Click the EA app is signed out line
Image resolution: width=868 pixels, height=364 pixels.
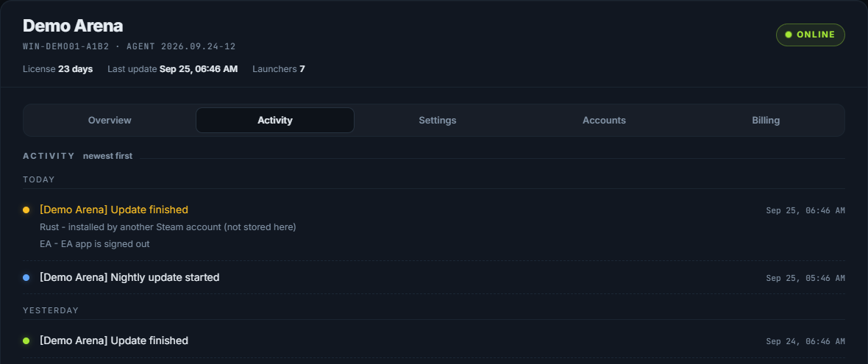pyautogui.click(x=95, y=243)
